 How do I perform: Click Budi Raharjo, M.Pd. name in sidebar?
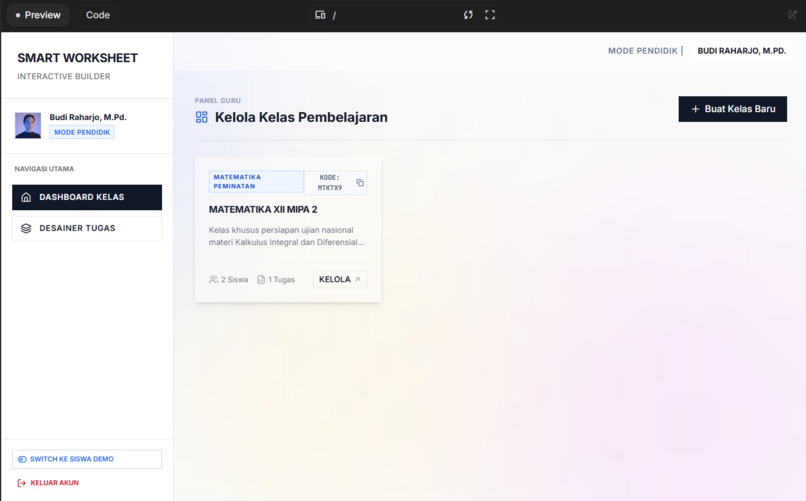point(88,117)
